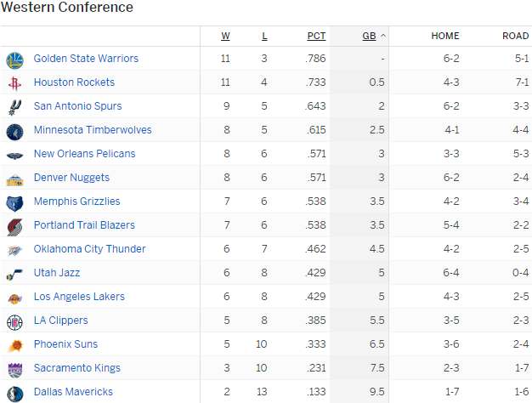532x403 pixels.
Task: Visit the Sacramento Kings team page
Action: coord(76,368)
